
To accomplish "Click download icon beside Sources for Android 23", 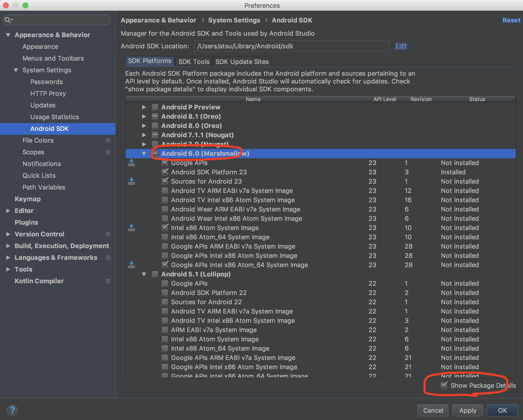I will (x=131, y=181).
